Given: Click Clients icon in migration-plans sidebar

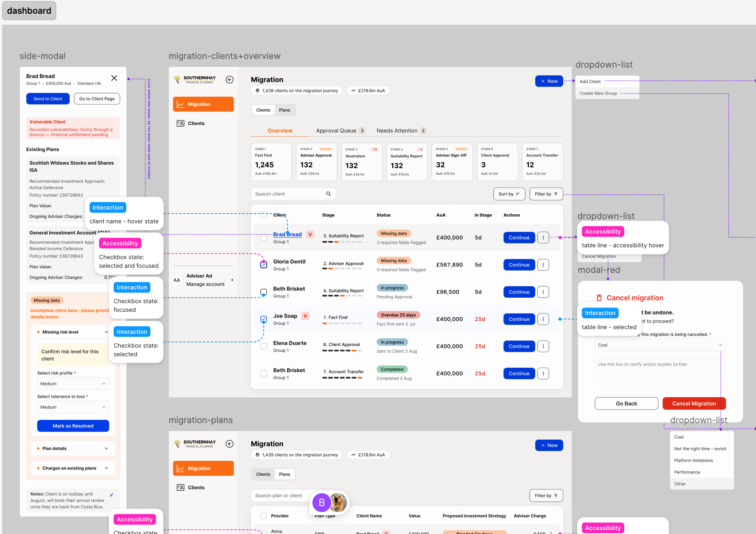Looking at the screenshot, I should tap(181, 487).
